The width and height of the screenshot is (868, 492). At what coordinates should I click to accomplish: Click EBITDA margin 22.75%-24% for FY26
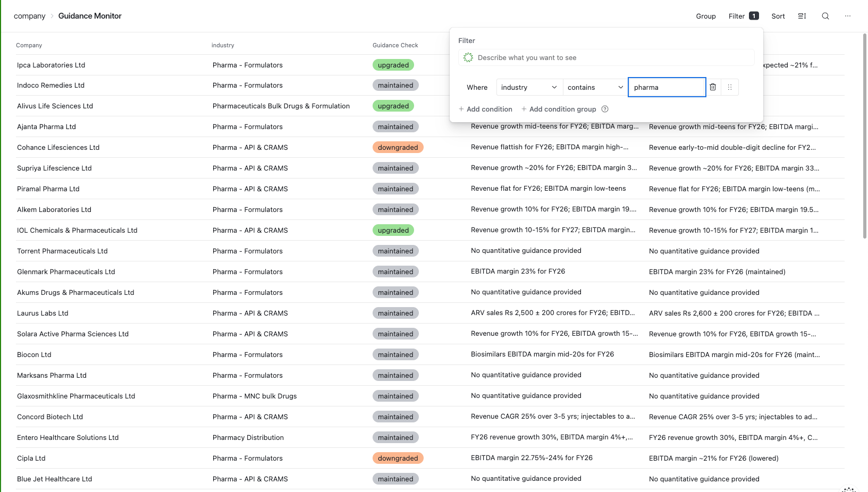pos(532,457)
